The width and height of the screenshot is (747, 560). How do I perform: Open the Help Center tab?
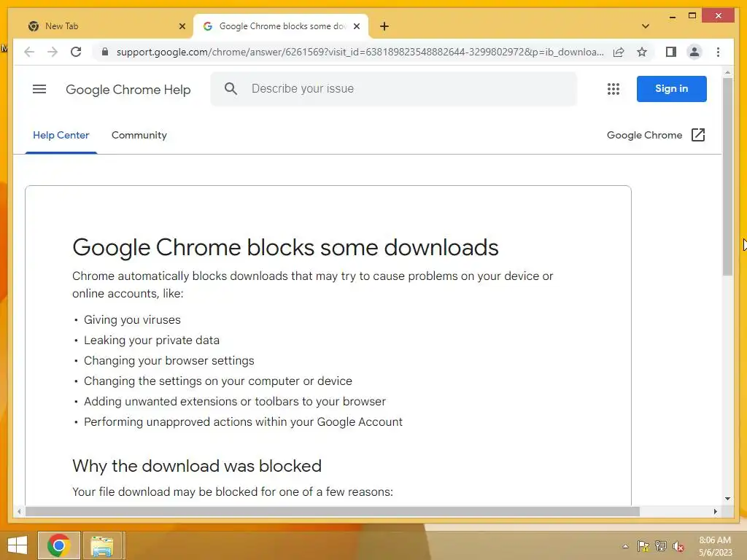(x=61, y=135)
